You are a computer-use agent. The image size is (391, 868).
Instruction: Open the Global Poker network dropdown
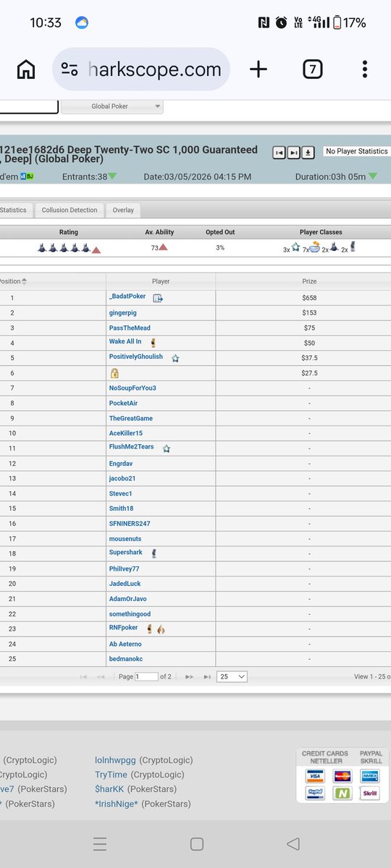pyautogui.click(x=112, y=106)
